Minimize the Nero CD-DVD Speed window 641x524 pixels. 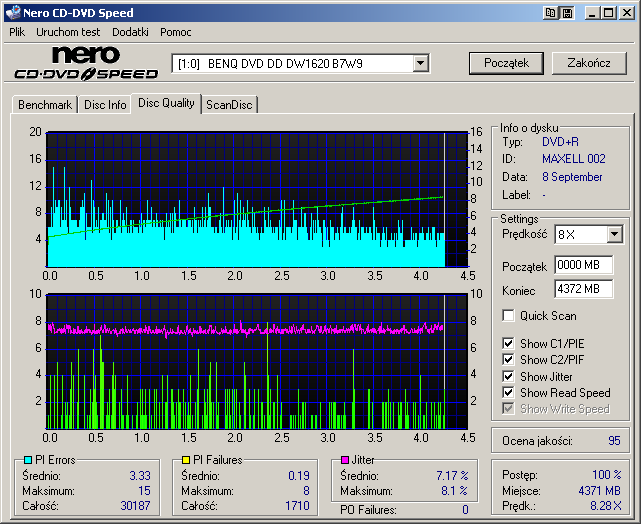(592, 13)
